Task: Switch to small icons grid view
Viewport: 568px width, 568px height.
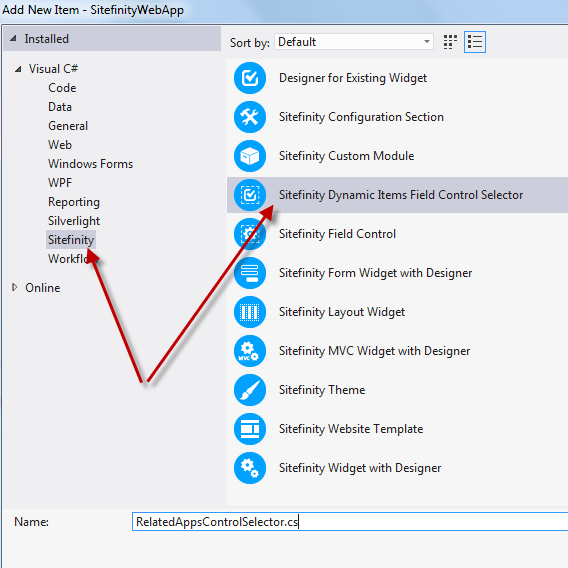Action: (450, 42)
